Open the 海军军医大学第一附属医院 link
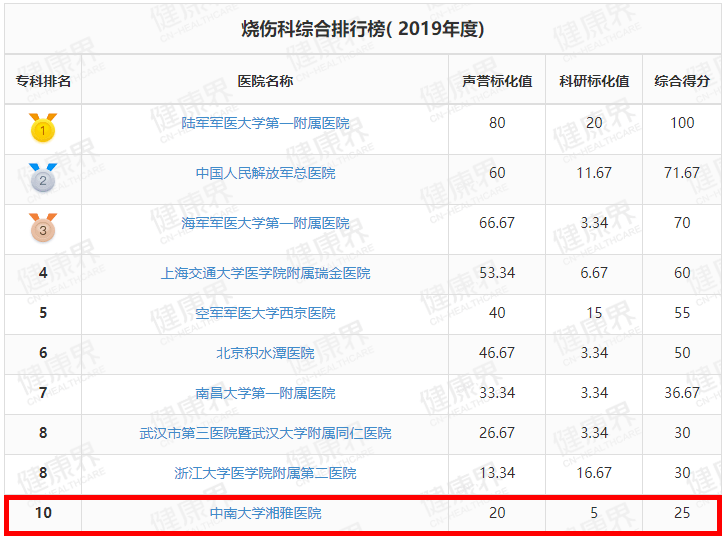Screen dimensions: 726x538 pyautogui.click(x=265, y=223)
